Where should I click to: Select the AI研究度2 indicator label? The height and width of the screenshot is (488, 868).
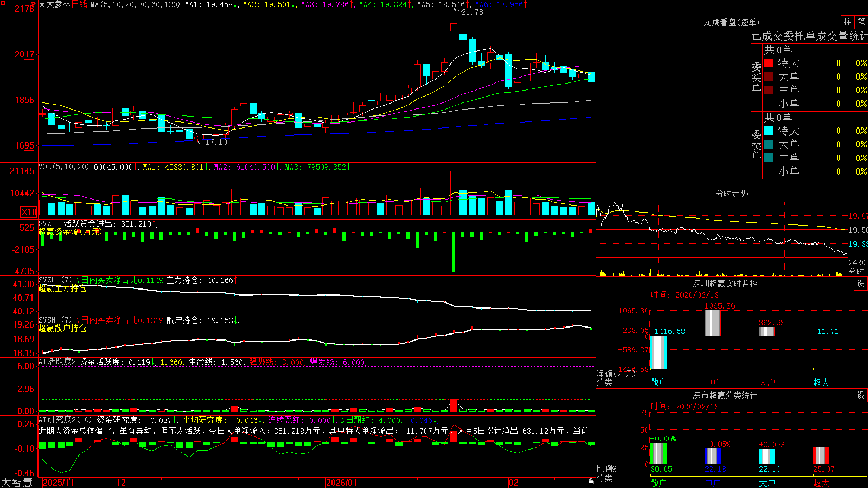tap(65, 420)
